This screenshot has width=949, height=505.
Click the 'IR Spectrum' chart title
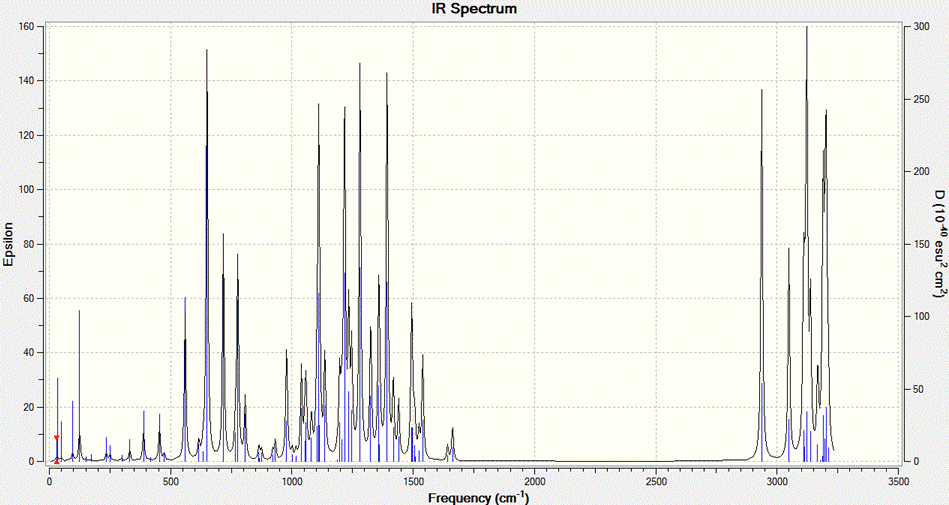(474, 8)
